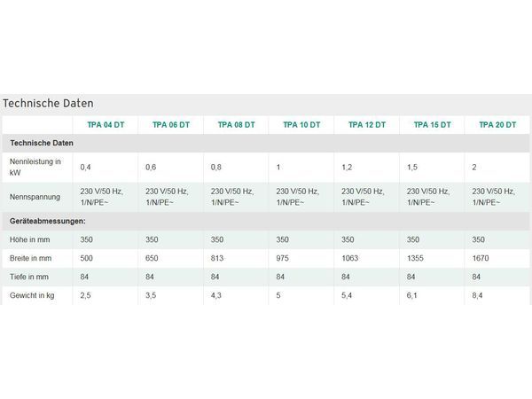Viewport: 532px width, 399px height.
Task: Click Nennleistung value 1,2
Action: (347, 168)
